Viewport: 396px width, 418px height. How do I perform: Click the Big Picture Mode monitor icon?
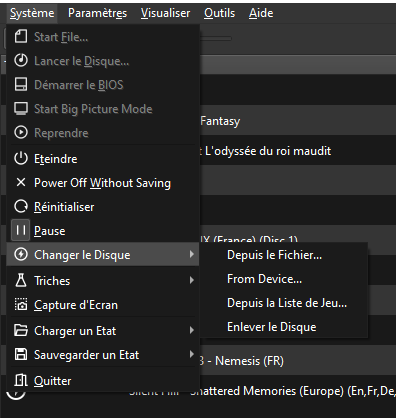point(21,109)
